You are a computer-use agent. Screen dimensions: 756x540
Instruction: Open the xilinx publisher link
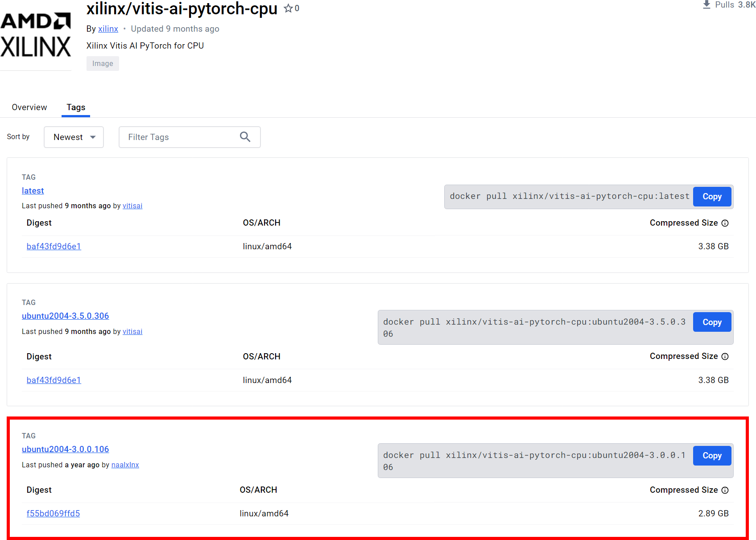[108, 29]
